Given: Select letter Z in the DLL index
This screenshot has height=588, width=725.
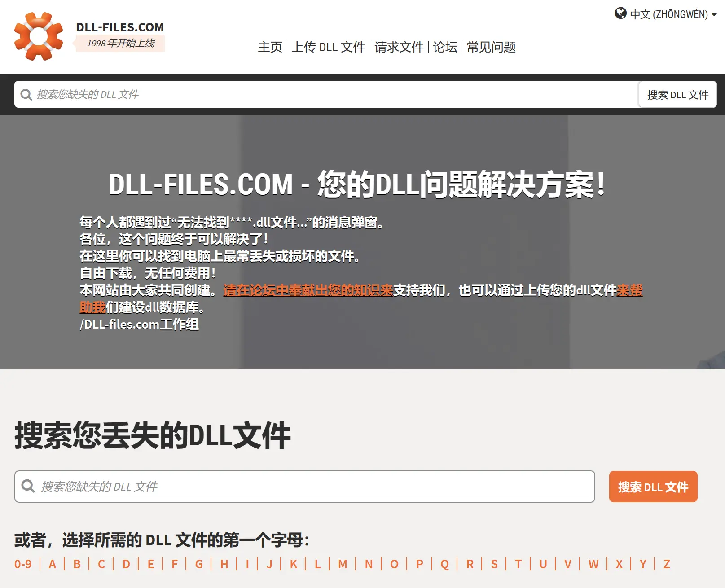Looking at the screenshot, I should (x=667, y=564).
